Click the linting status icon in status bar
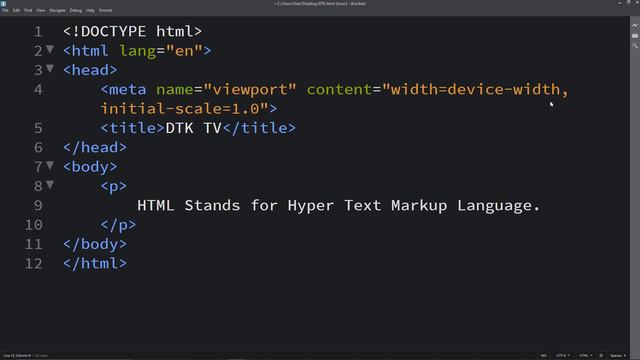 601,356
